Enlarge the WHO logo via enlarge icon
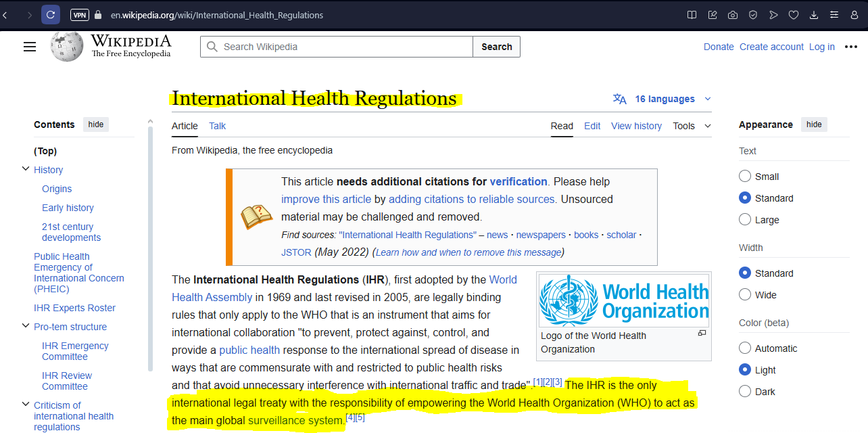 702,333
